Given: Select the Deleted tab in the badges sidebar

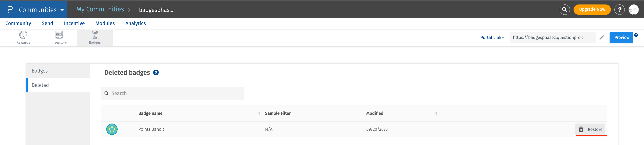Looking at the screenshot, I should tap(40, 85).
